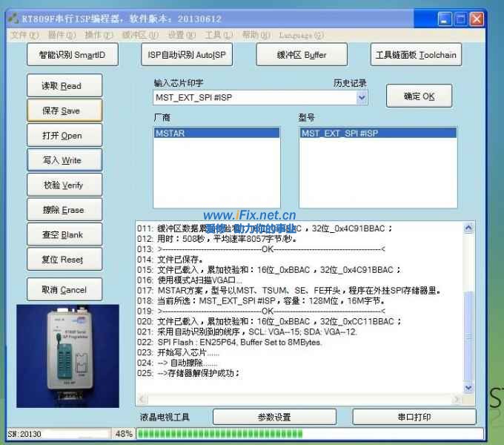Click log line 023 开始写入芯片
The image size is (504, 445).
[x=179, y=352]
